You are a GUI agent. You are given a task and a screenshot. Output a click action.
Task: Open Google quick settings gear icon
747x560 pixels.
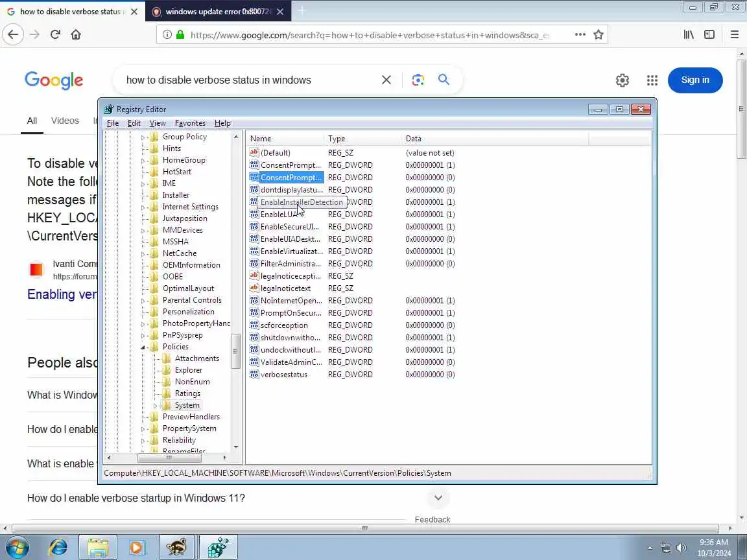(622, 80)
